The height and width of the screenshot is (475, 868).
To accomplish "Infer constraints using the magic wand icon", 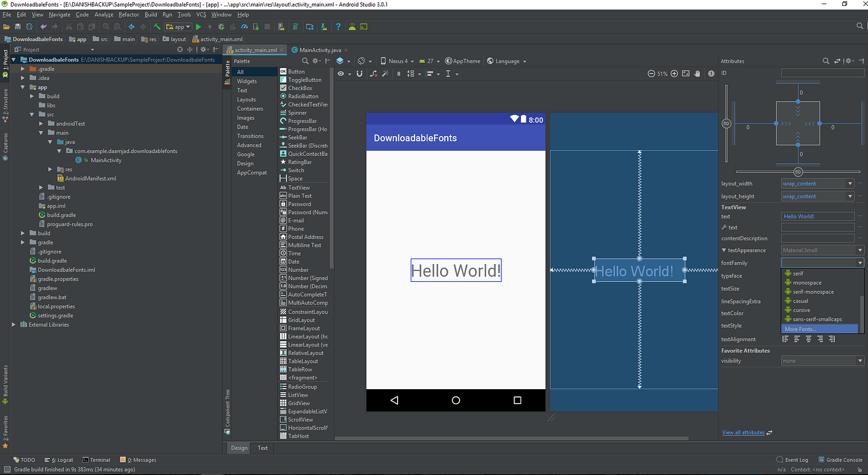I will 386,73.
